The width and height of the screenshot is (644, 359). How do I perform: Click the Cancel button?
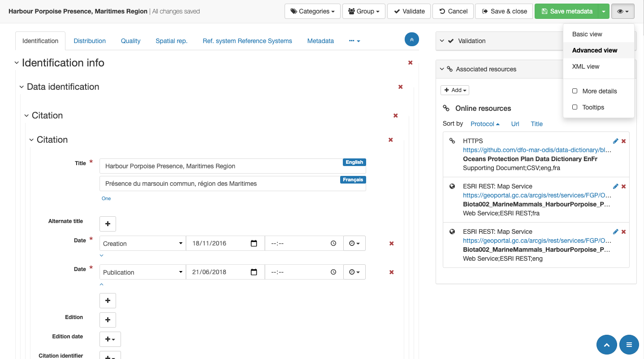pyautogui.click(x=453, y=11)
